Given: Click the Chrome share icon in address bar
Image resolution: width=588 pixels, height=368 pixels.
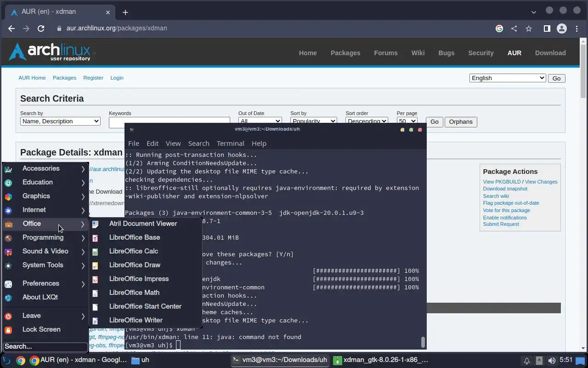Looking at the screenshot, I should [x=514, y=29].
